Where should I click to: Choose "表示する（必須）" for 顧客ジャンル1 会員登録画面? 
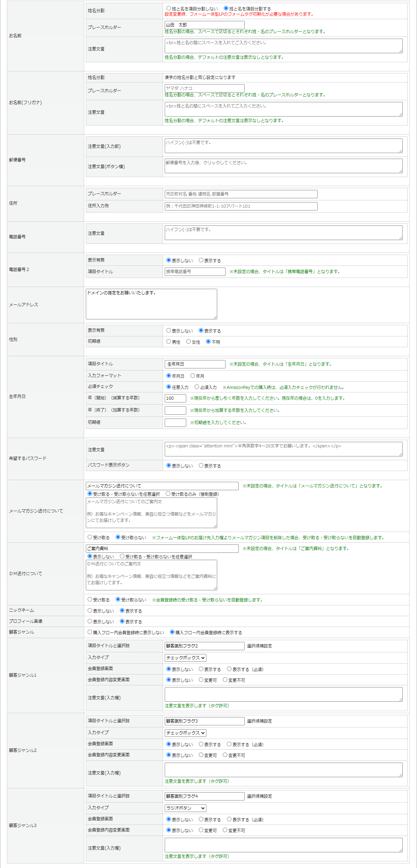click(229, 669)
